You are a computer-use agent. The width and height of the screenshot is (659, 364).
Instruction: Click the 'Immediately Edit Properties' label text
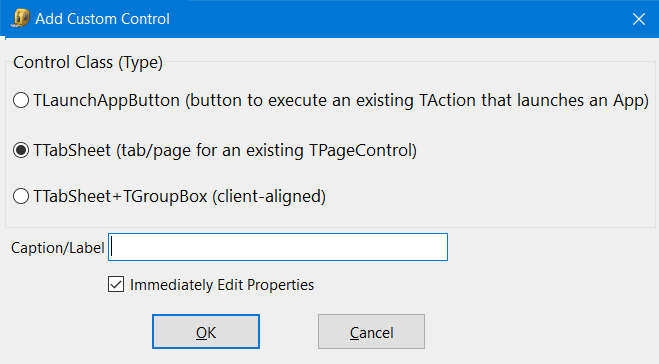(x=222, y=285)
